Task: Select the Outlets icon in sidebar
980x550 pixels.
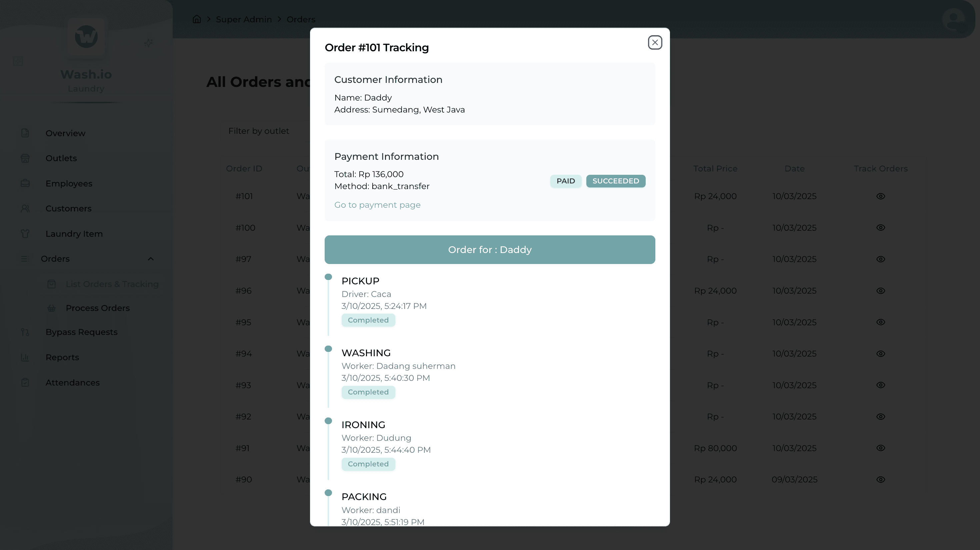Action: (x=25, y=158)
